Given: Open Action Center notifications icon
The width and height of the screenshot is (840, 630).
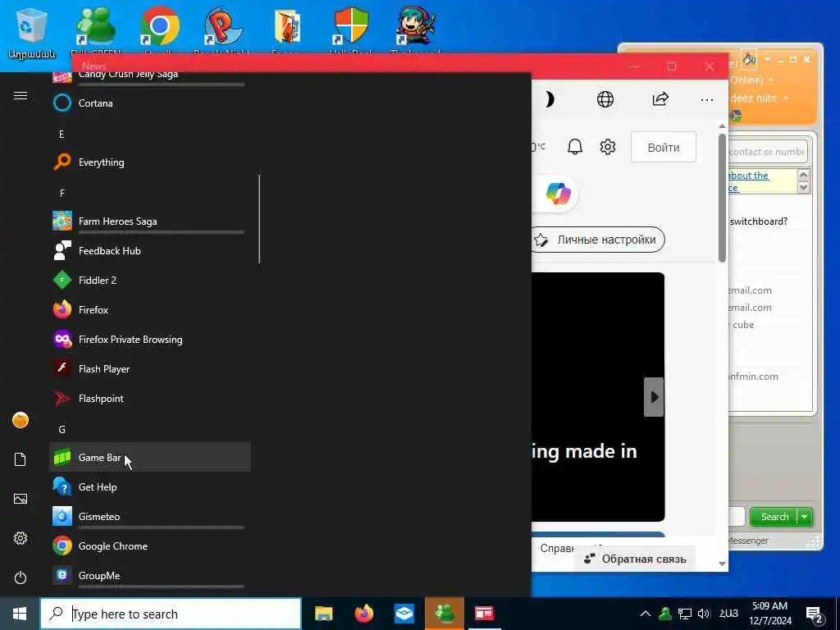Looking at the screenshot, I should (x=815, y=615).
